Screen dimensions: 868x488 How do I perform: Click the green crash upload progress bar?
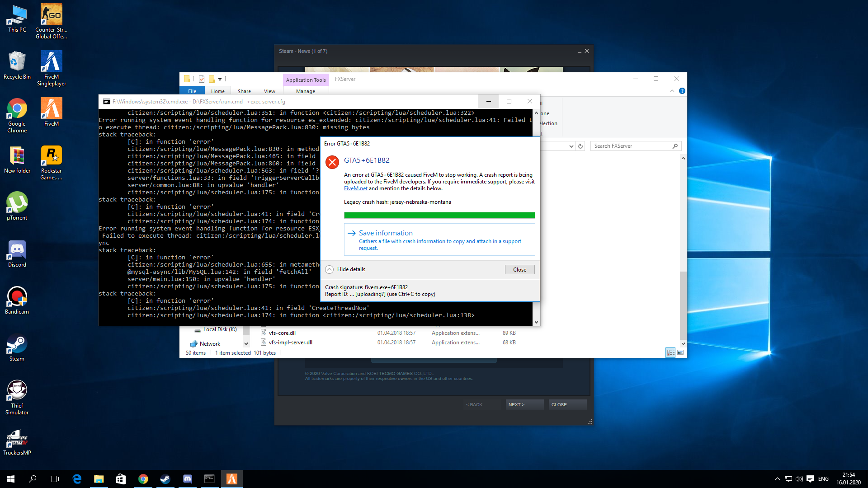point(439,216)
